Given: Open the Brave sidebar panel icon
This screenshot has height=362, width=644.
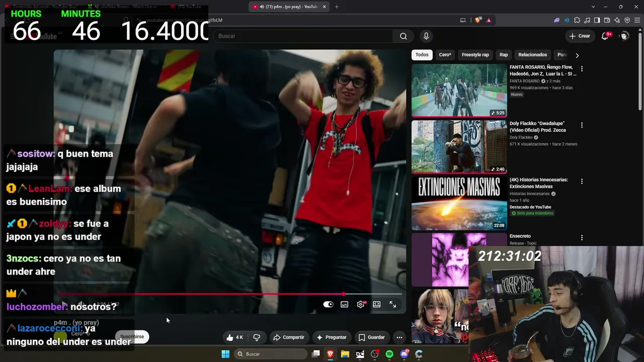Looking at the screenshot, I should coord(597,20).
